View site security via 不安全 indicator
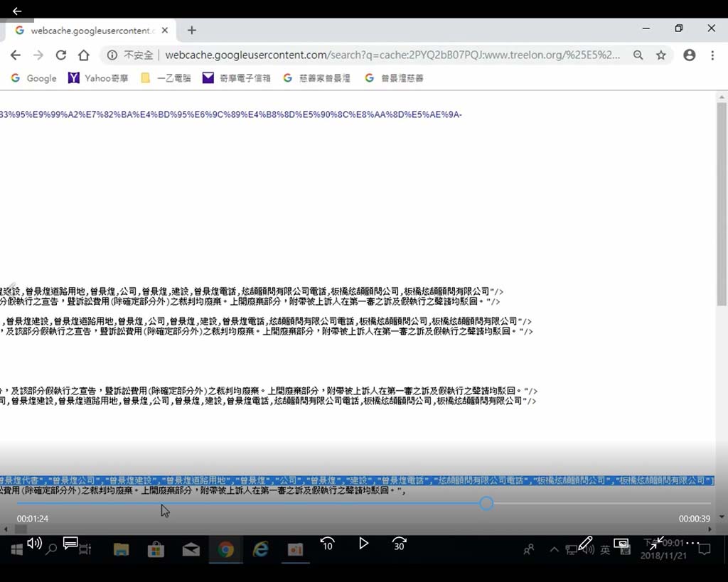728x582 pixels. point(136,55)
